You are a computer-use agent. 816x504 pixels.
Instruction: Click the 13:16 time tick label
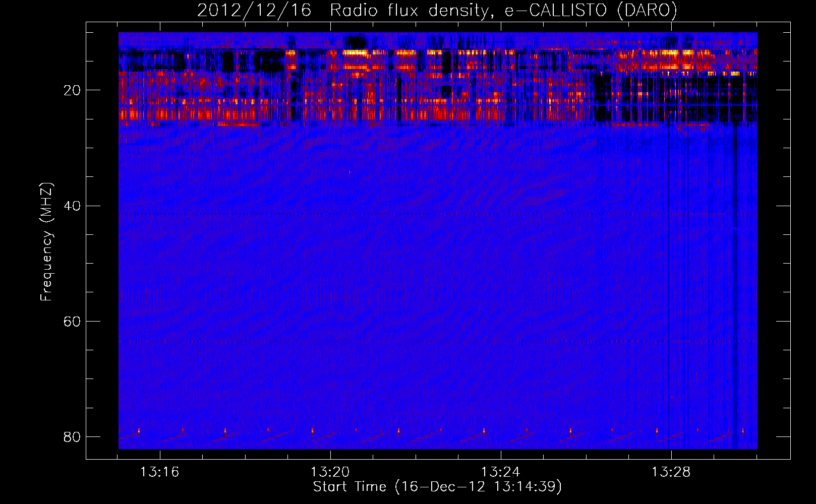pos(159,472)
